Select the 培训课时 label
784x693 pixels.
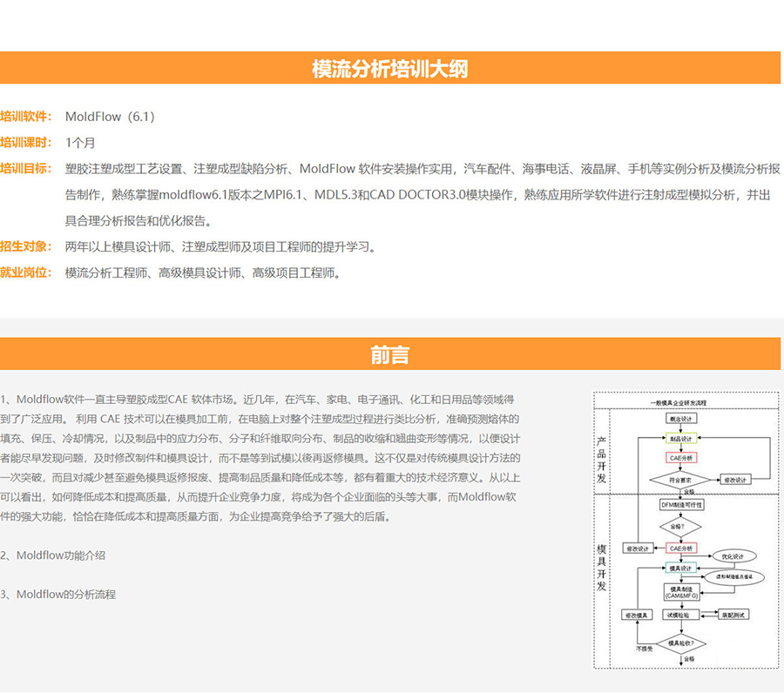[x=25, y=143]
